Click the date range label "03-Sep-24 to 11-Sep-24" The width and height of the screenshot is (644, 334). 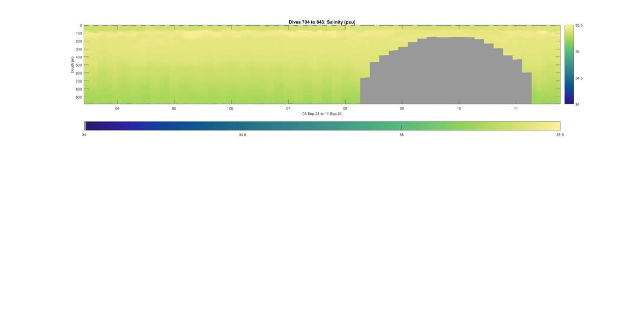point(322,114)
